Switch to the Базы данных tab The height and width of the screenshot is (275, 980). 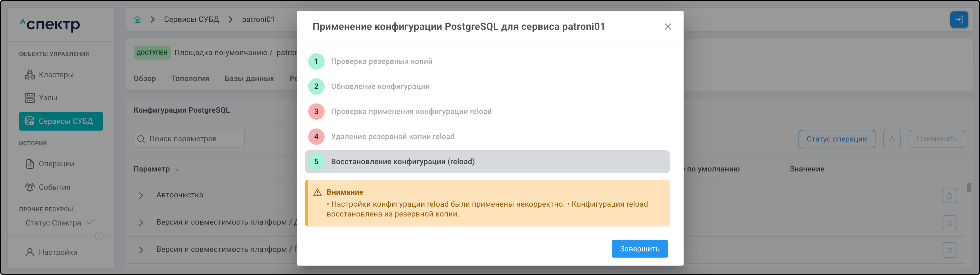[249, 78]
